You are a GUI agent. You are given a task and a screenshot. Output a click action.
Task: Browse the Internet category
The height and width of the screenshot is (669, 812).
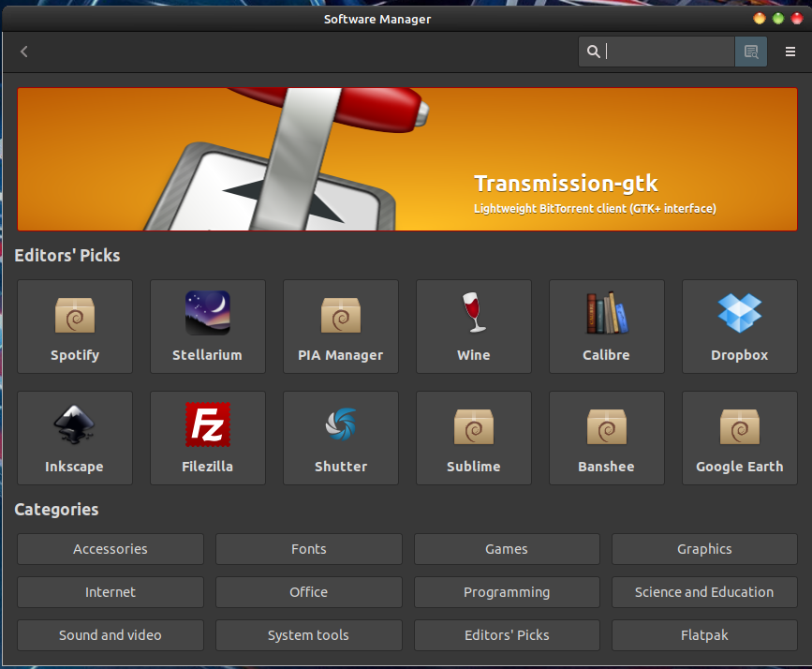[x=111, y=592]
